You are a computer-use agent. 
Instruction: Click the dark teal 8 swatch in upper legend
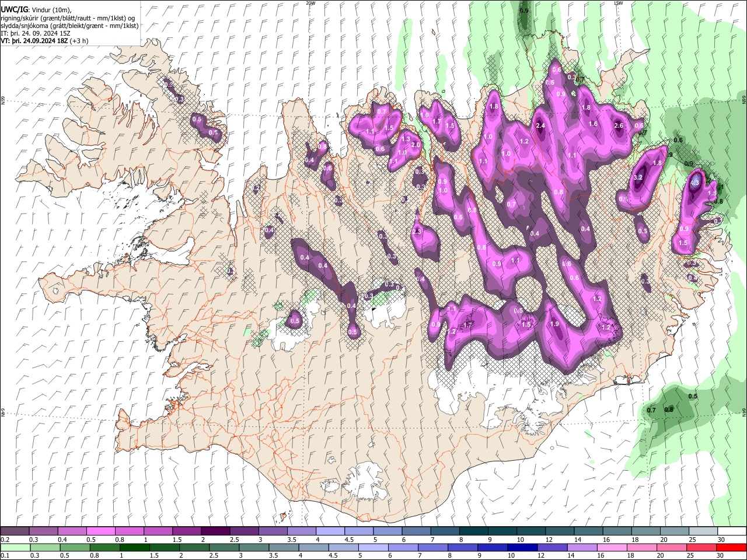(473, 531)
